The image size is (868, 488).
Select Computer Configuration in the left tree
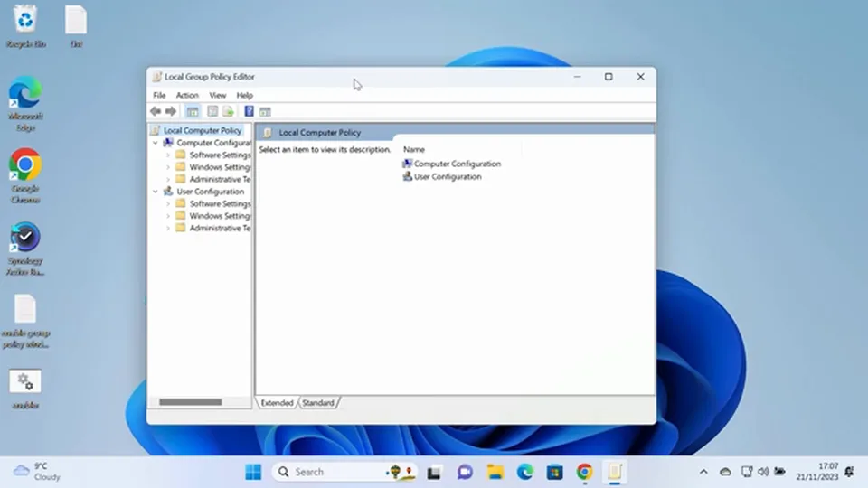tap(213, 143)
